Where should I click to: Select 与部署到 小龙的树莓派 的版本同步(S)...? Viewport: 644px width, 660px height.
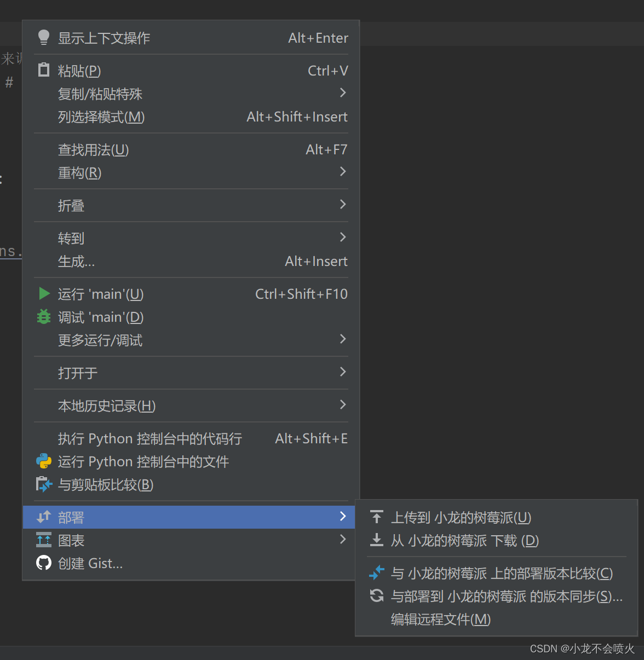point(497,596)
